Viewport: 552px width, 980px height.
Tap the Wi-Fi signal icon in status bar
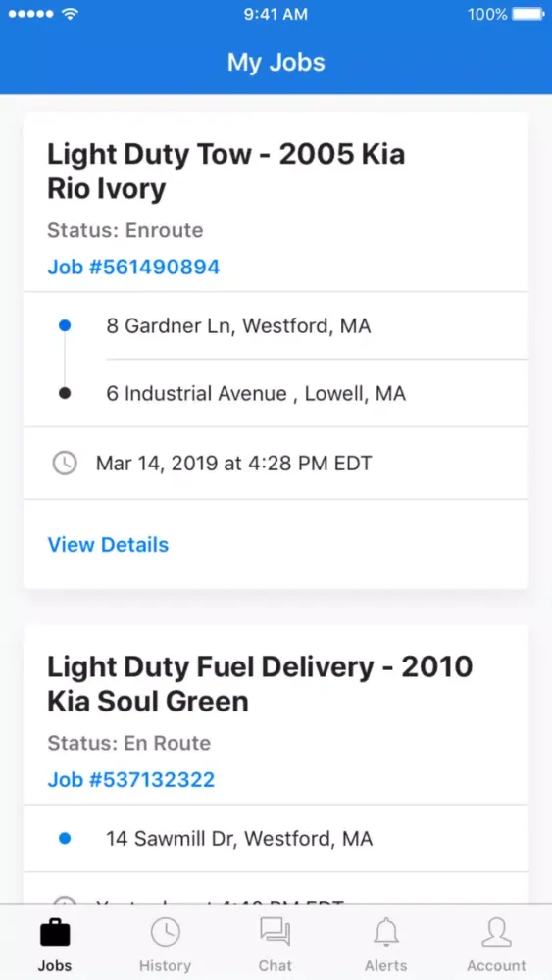pyautogui.click(x=70, y=14)
